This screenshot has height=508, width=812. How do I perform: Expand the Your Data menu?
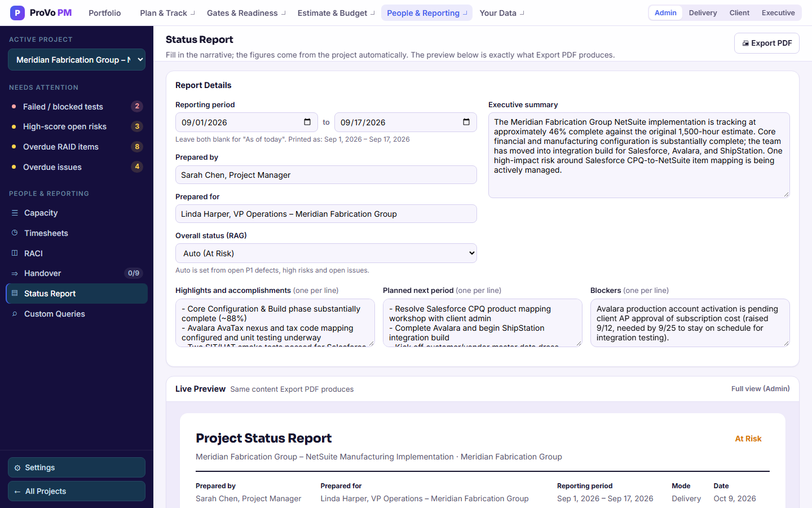coord(502,13)
